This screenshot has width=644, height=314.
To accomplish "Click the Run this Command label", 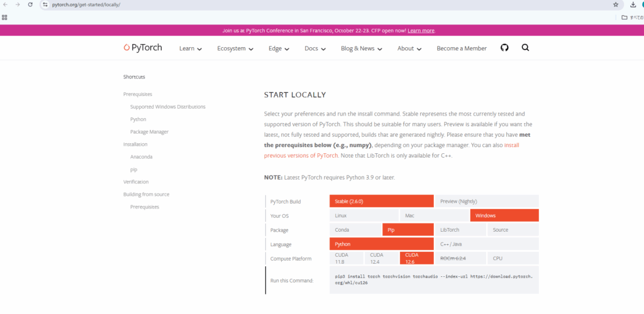I will point(292,281).
